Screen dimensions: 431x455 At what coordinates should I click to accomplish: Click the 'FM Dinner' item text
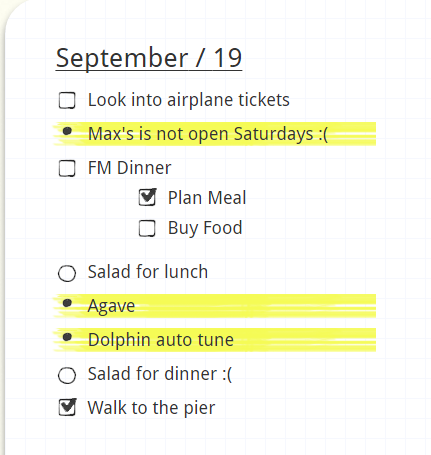130,168
